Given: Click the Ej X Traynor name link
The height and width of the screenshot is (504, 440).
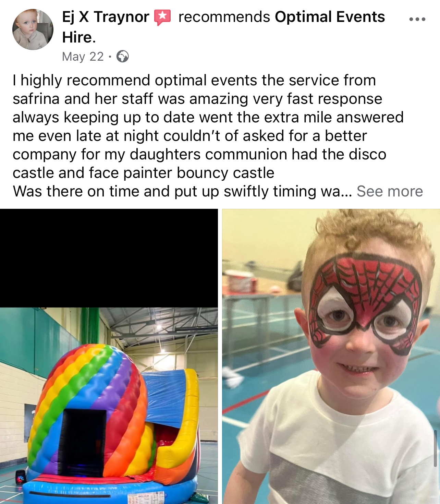Looking at the screenshot, I should [106, 17].
